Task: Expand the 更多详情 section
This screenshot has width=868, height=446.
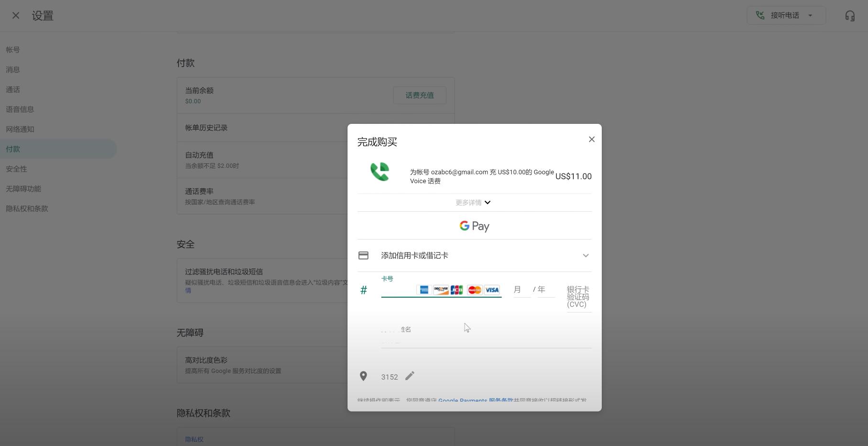Action: pyautogui.click(x=474, y=202)
